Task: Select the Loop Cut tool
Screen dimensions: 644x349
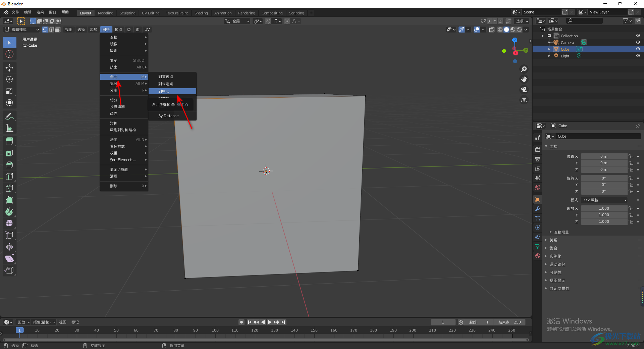Action: pyautogui.click(x=9, y=177)
